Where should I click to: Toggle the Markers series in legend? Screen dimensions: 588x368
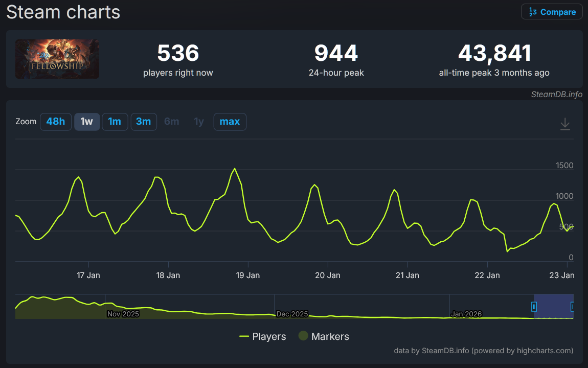[x=324, y=336]
